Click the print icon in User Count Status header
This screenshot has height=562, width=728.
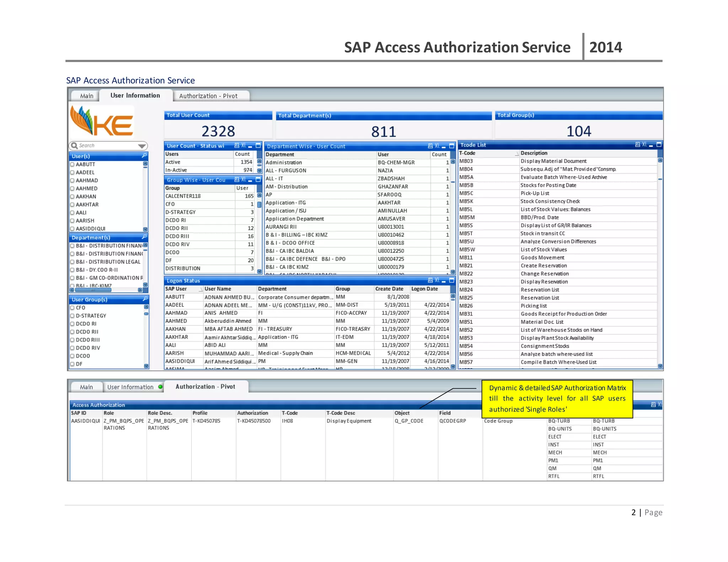coord(237,146)
